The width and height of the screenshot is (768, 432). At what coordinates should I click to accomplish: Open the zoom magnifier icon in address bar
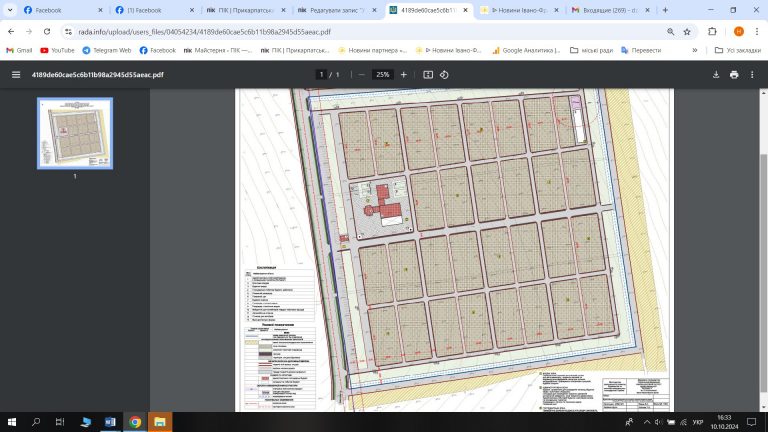(x=671, y=31)
